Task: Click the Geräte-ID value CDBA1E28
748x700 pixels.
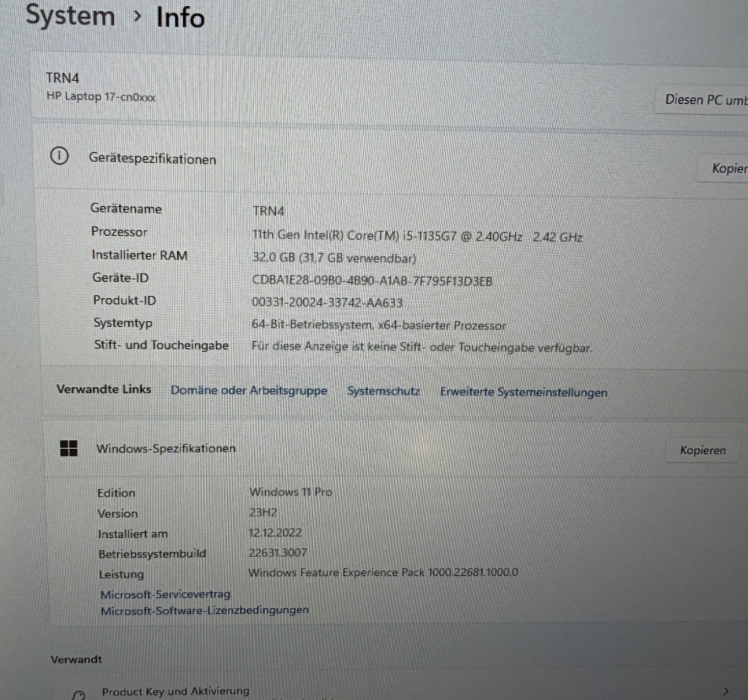Action: tap(372, 281)
